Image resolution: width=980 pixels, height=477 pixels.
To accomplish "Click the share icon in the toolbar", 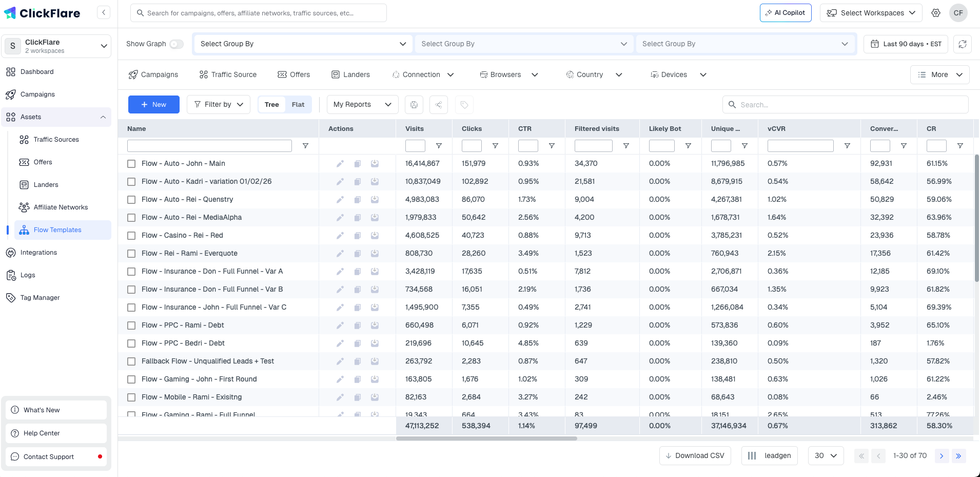I will [439, 105].
